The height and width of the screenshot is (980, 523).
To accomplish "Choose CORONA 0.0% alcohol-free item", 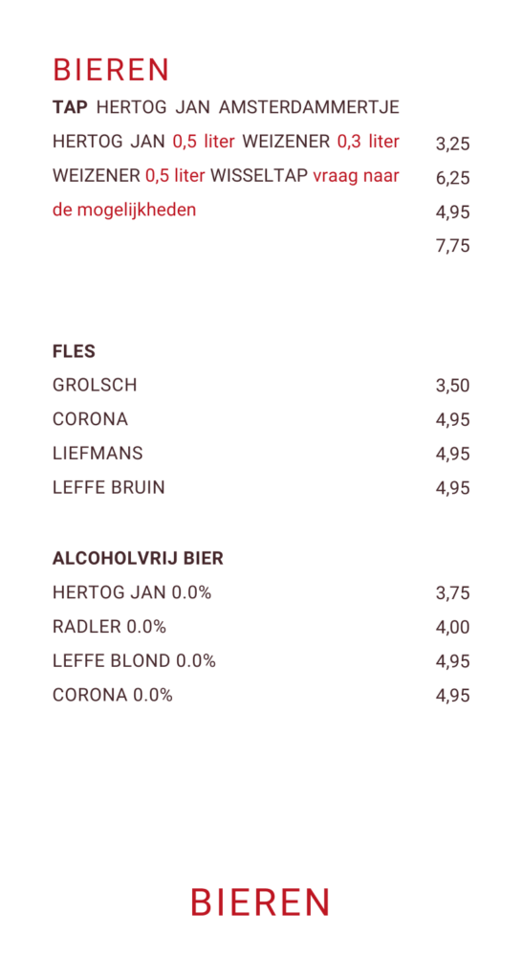I will pos(113,695).
